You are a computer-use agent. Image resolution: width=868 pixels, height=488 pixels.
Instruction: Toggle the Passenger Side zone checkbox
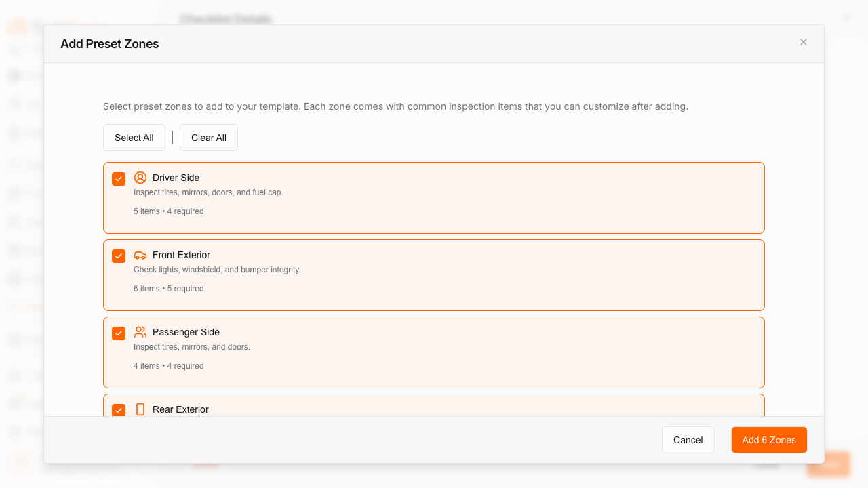[119, 333]
